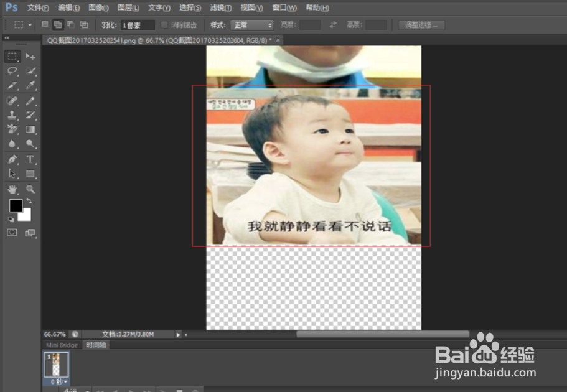Select the Dodge tool
Image resolution: width=567 pixels, height=392 pixels.
(30, 144)
